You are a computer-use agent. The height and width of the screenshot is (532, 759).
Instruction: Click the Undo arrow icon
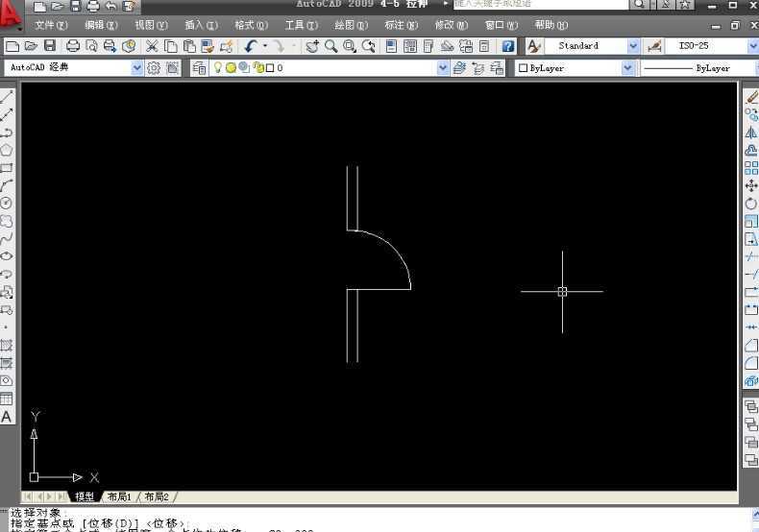(x=251, y=46)
